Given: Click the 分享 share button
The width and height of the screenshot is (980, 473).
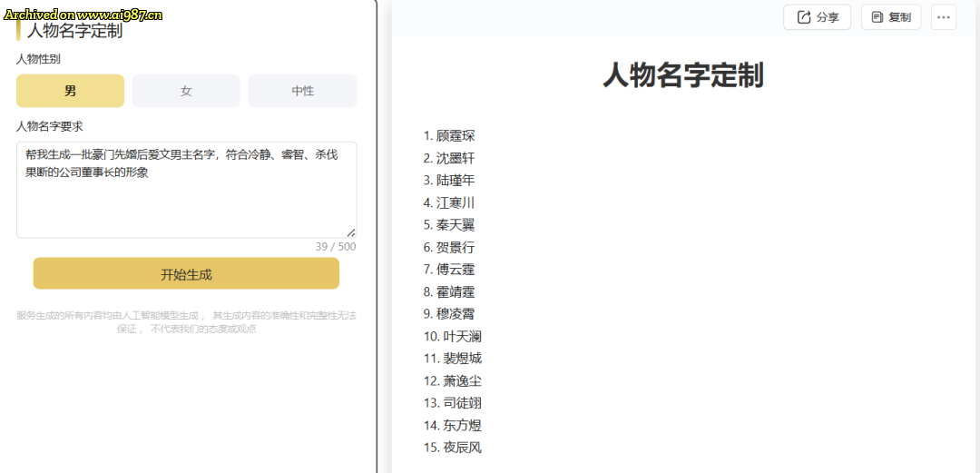Looking at the screenshot, I should click(x=817, y=17).
